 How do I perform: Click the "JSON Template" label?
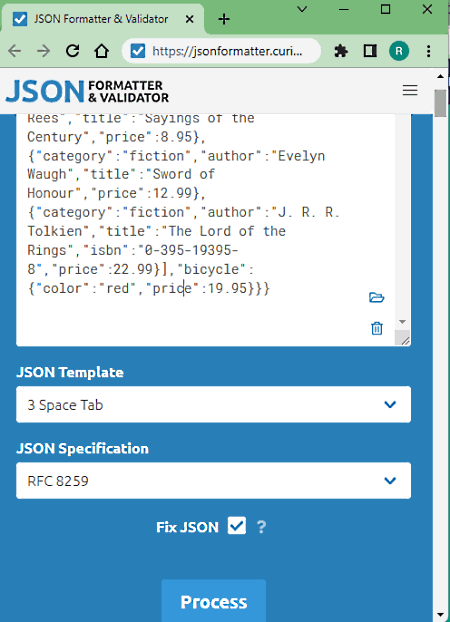coord(70,372)
